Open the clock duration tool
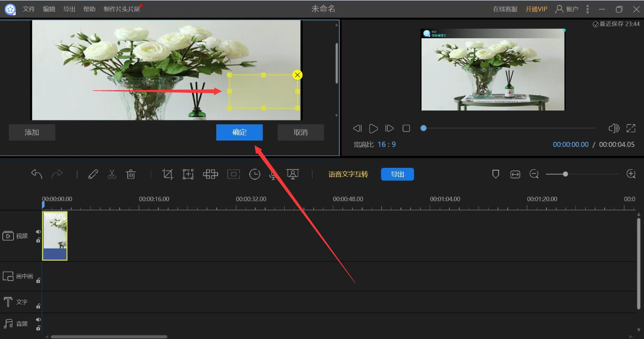Viewport: 644px width, 339px height. coord(255,174)
